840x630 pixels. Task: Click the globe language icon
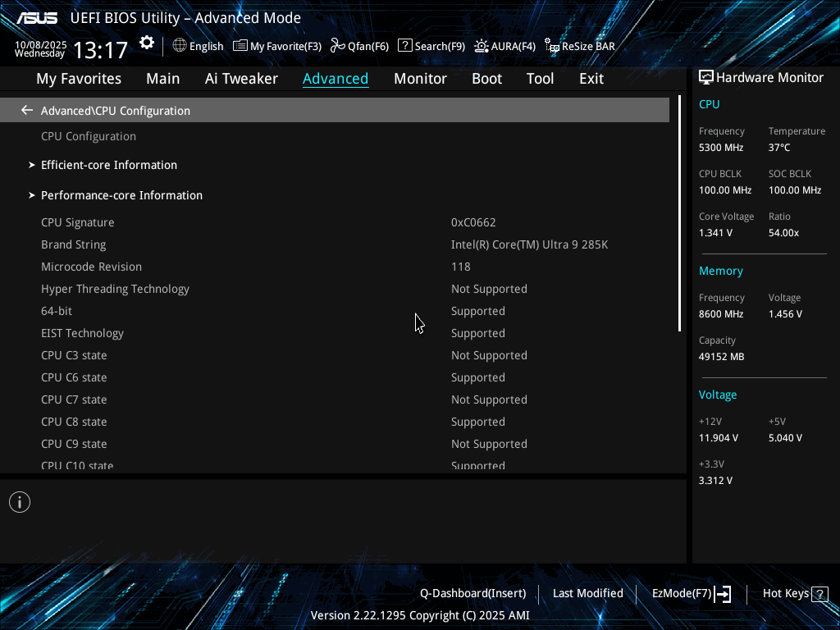point(180,46)
